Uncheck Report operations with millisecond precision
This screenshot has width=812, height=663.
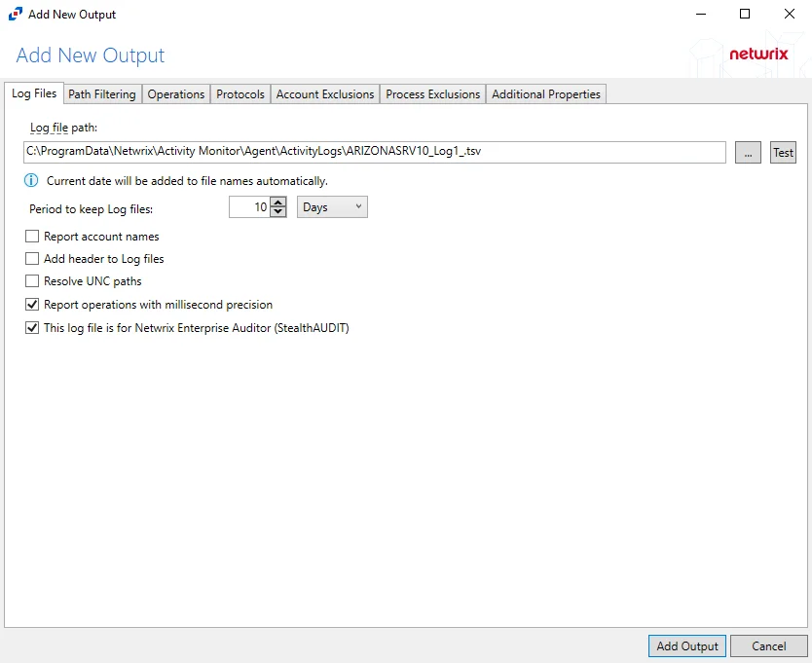pyautogui.click(x=32, y=304)
